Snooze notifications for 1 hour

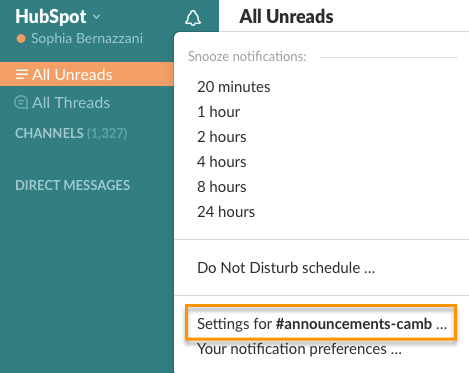[218, 112]
